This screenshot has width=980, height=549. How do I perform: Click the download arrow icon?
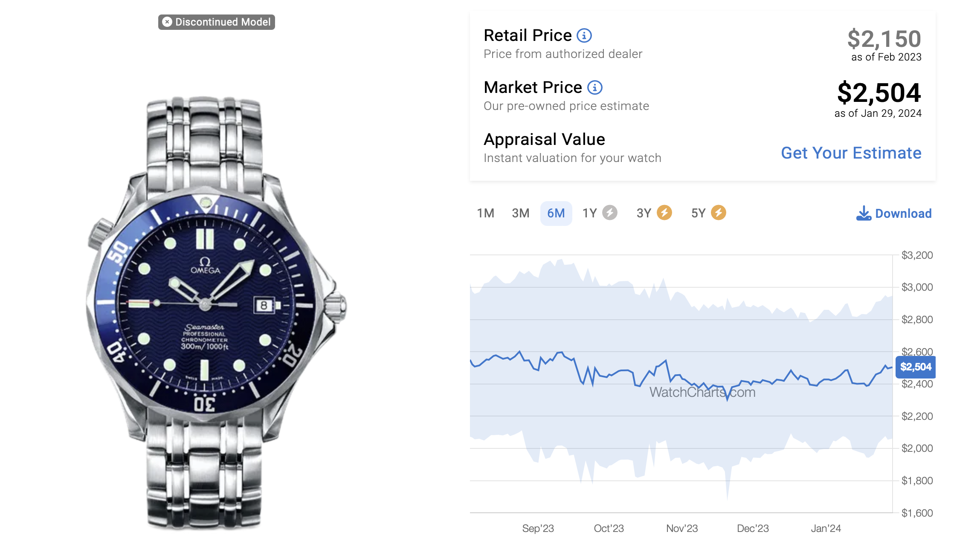(x=864, y=213)
